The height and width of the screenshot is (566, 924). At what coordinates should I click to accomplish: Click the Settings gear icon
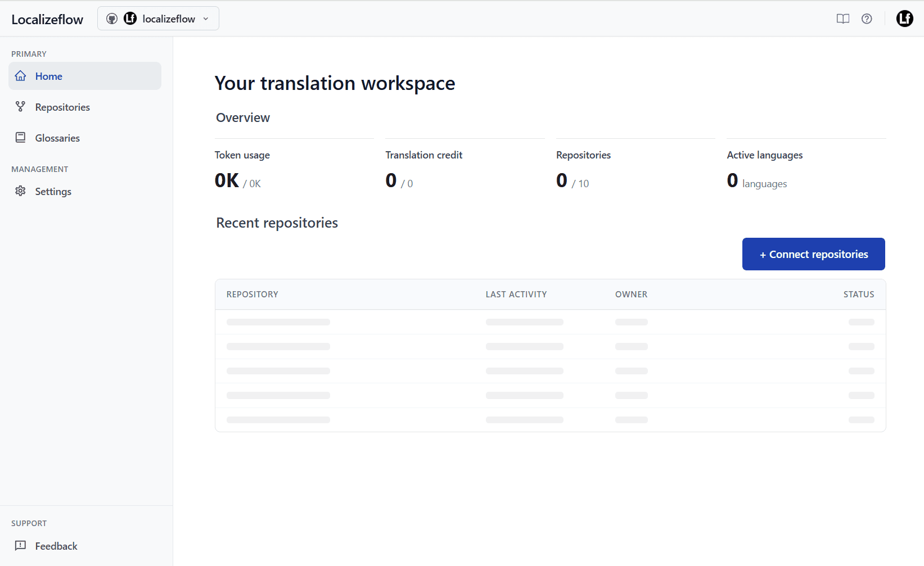coord(20,191)
